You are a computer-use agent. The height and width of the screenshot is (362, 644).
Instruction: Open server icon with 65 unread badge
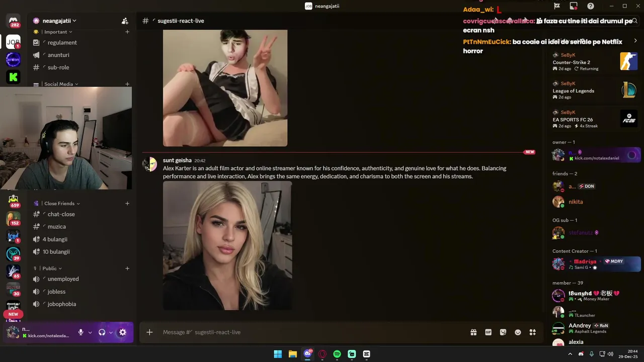pyautogui.click(x=13, y=271)
